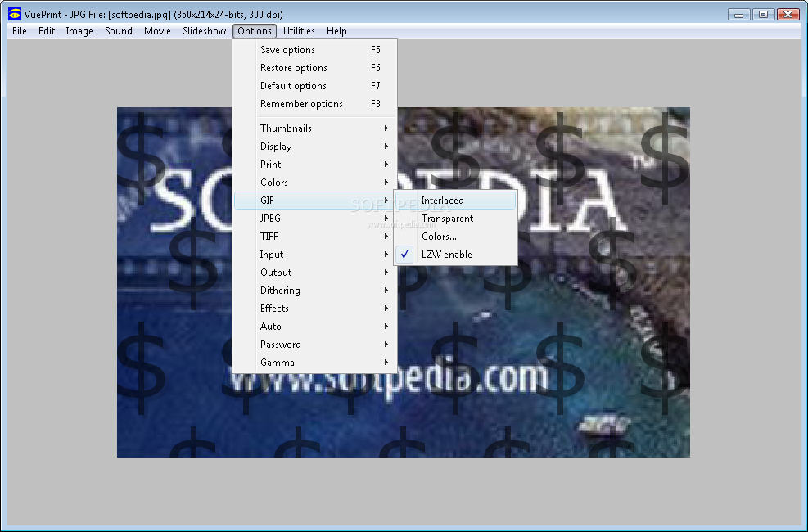Choose Save options entry
The height and width of the screenshot is (532, 808).
click(315, 50)
